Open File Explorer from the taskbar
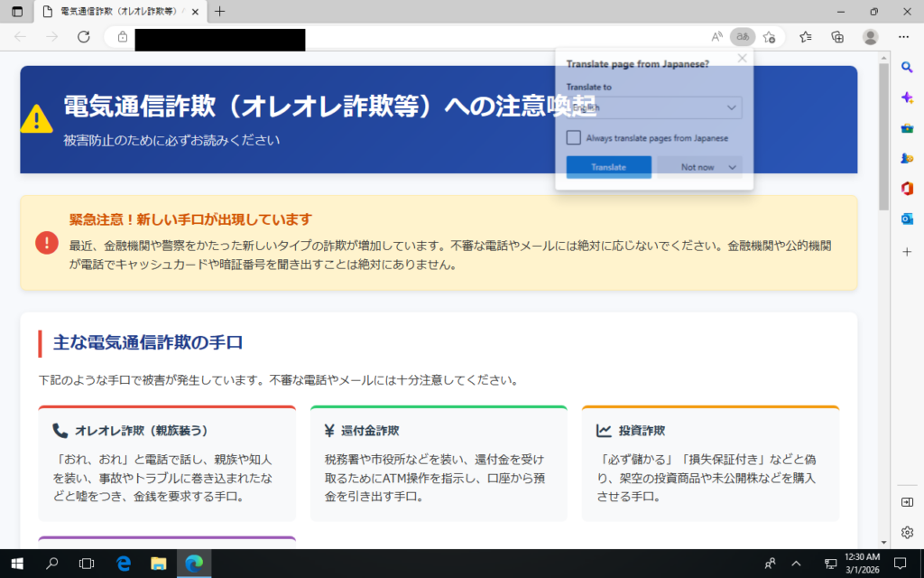This screenshot has height=578, width=924. 159,564
